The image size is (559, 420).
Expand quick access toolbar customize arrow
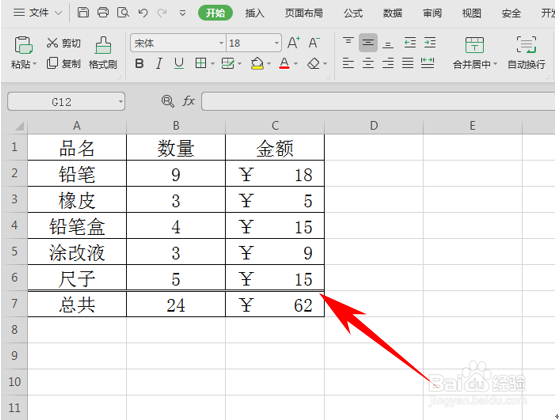click(183, 13)
